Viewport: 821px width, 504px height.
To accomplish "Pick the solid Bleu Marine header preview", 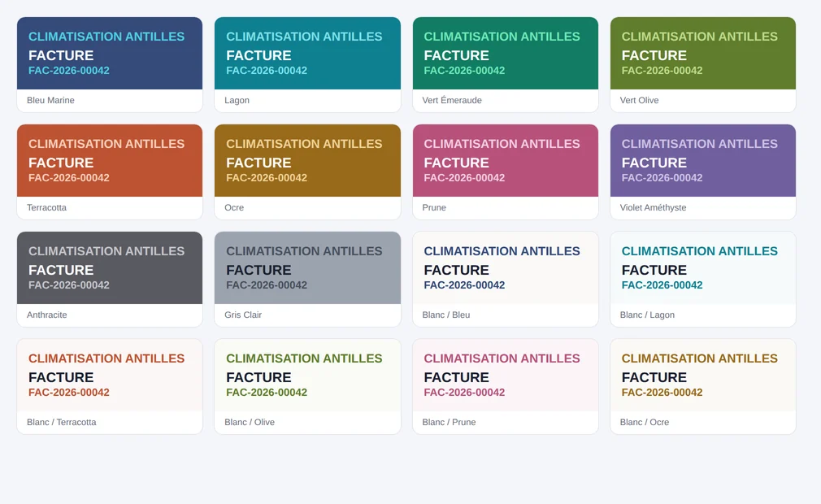I will [x=110, y=54].
